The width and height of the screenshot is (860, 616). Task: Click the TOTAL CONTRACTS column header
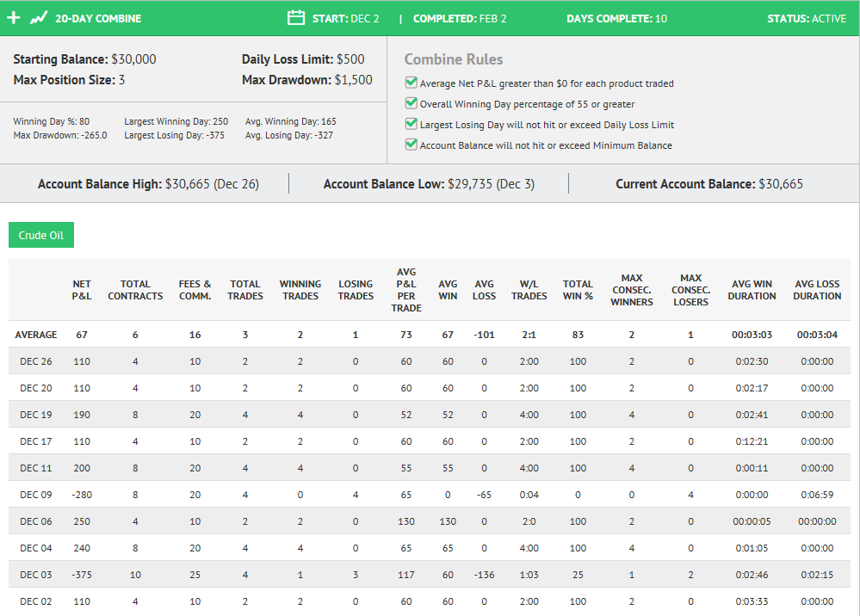point(135,290)
